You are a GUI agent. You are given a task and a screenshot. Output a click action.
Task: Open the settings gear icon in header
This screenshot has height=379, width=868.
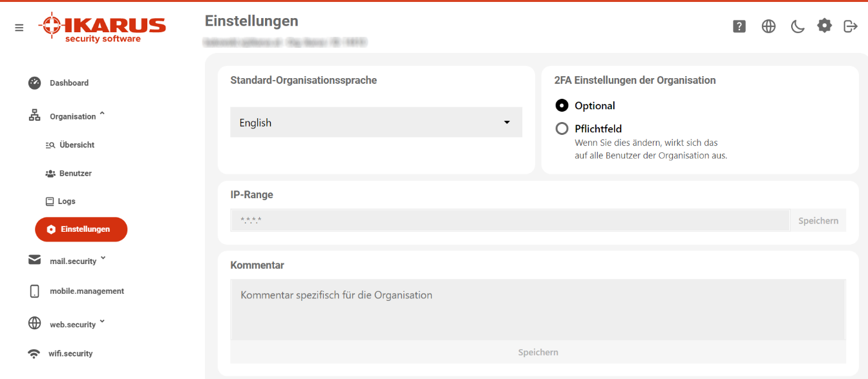tap(825, 26)
